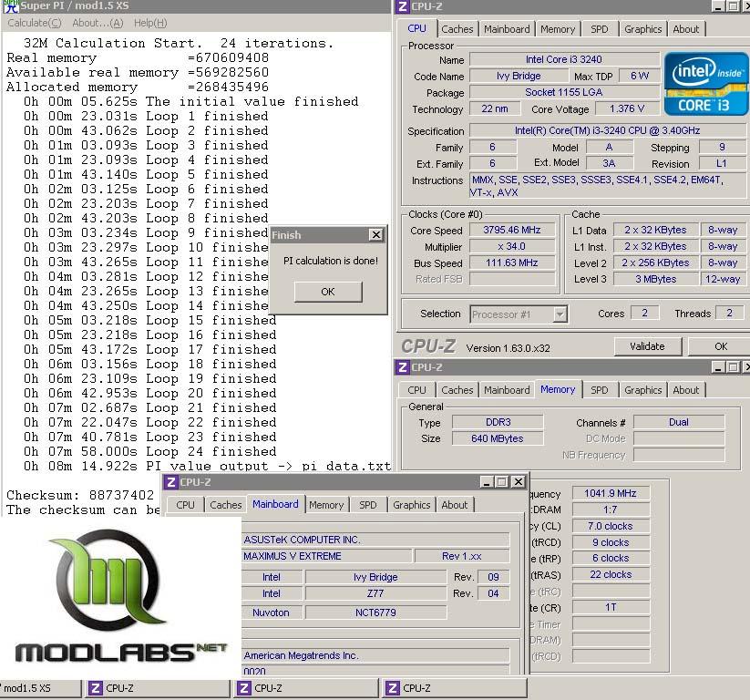Image resolution: width=750 pixels, height=700 pixels.
Task: Select Memory tab in Mainboard CPU-Z window
Action: [x=326, y=505]
